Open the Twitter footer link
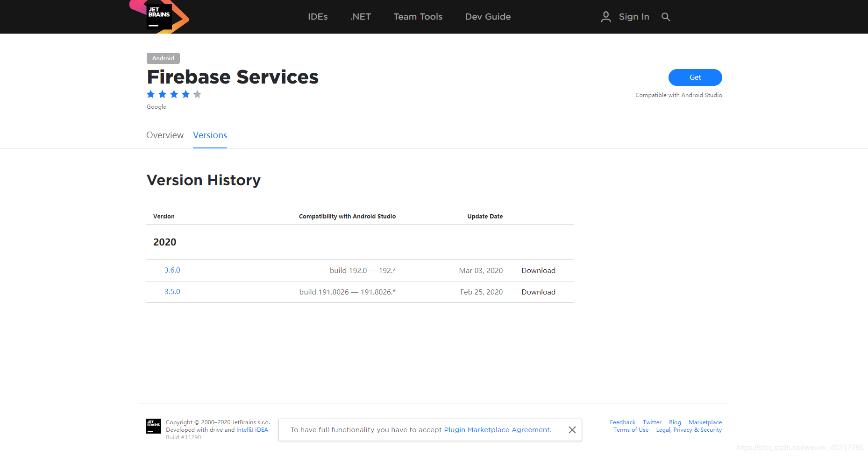The height and width of the screenshot is (456, 868). [x=652, y=422]
